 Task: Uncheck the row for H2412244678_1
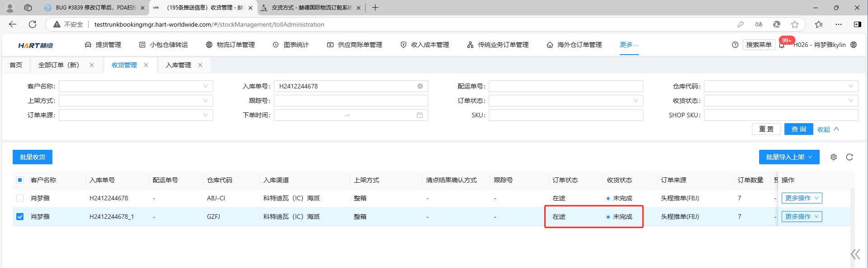[20, 217]
